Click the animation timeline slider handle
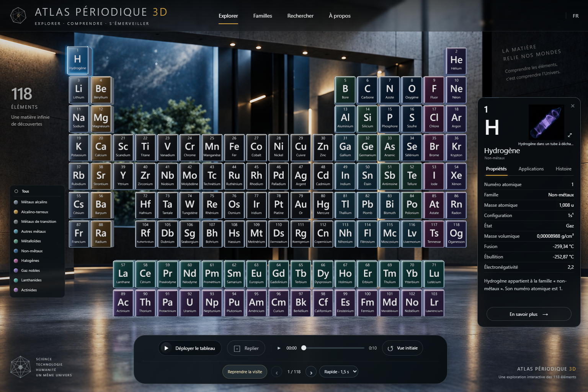The width and height of the screenshot is (588, 392). click(x=304, y=348)
